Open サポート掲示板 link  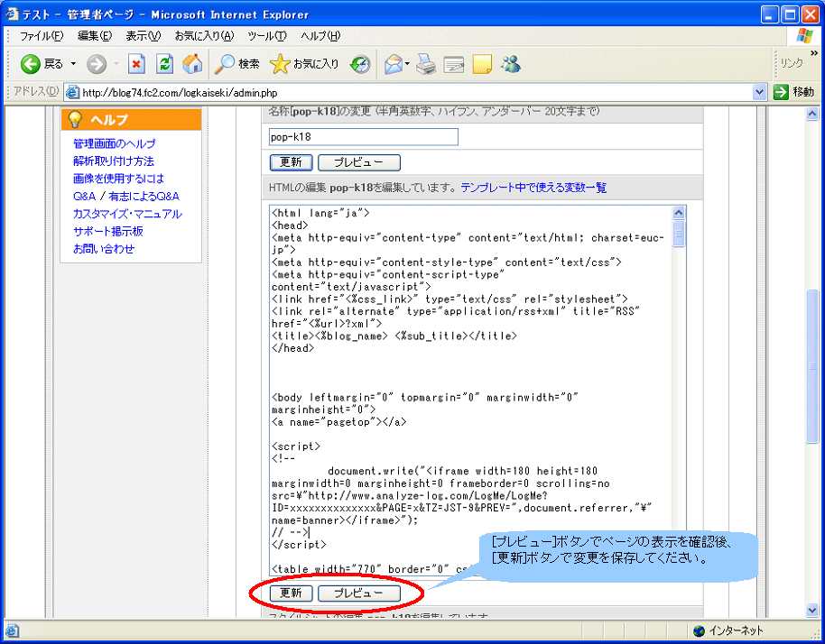107,231
